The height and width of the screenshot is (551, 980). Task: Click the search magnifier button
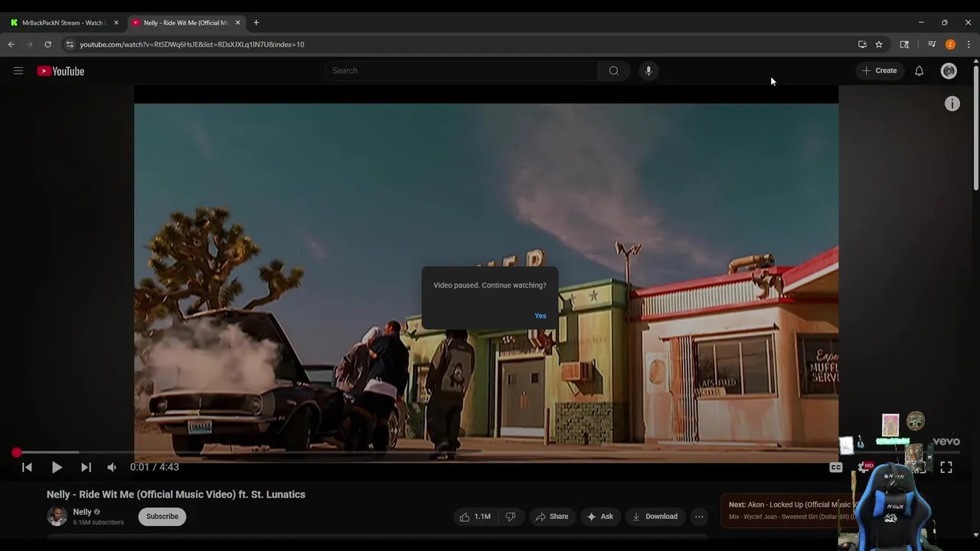[613, 70]
